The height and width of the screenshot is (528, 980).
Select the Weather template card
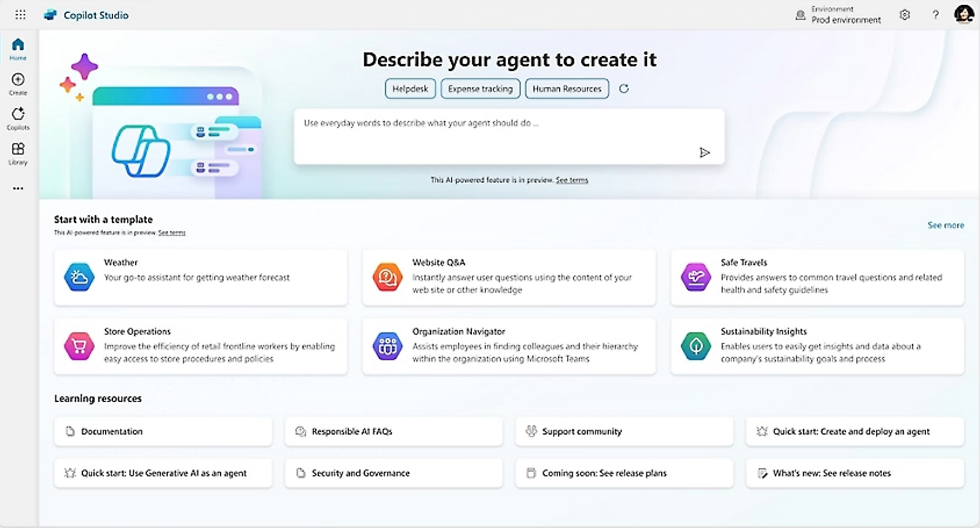point(200,277)
